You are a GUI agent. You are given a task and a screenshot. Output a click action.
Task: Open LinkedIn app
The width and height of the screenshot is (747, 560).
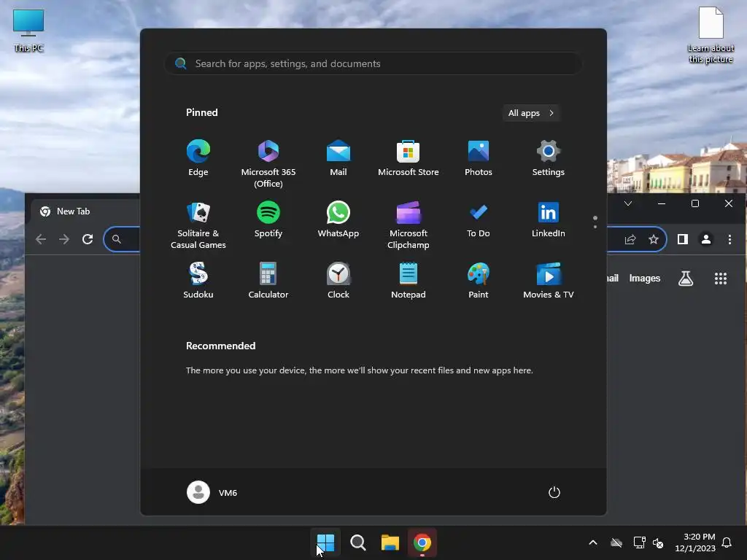[549, 219]
